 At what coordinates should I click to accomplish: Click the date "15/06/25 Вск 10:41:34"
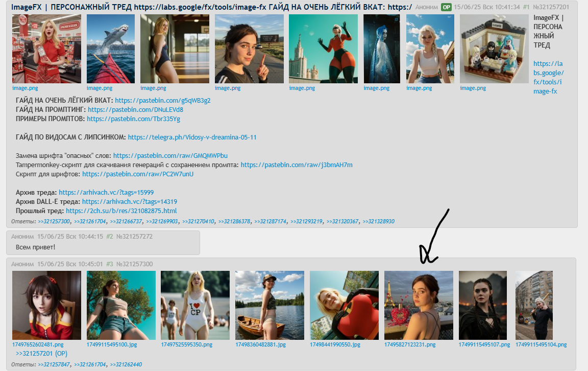[487, 7]
